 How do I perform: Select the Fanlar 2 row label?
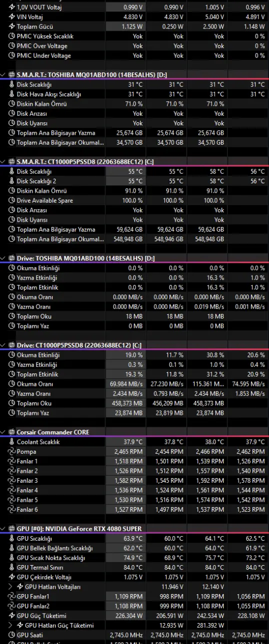27,471
